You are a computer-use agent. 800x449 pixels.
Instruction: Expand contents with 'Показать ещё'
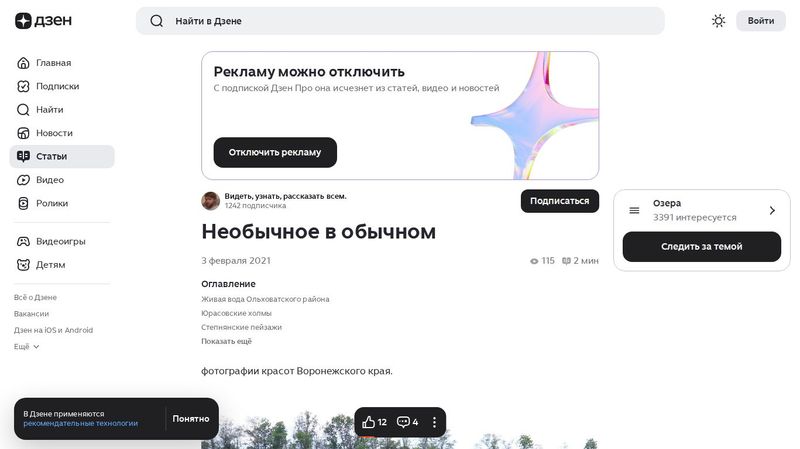point(226,341)
